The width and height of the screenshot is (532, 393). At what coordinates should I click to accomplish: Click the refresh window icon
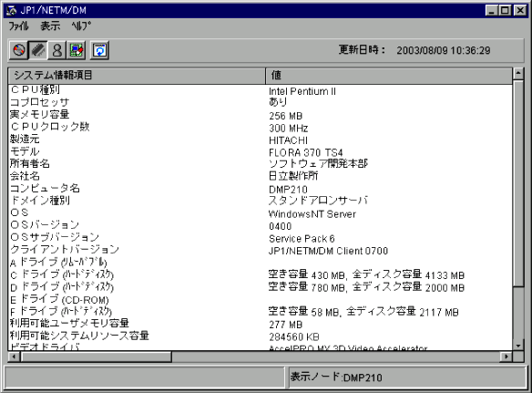[x=99, y=51]
